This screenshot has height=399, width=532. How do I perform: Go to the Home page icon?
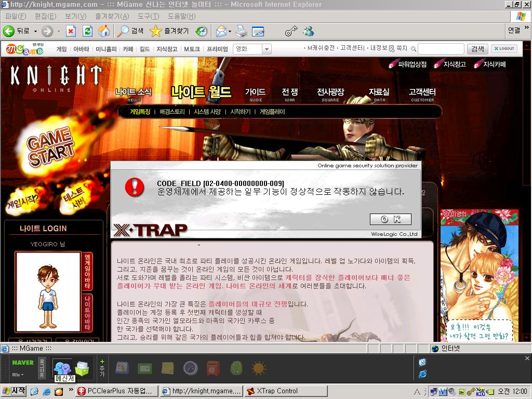[104, 31]
